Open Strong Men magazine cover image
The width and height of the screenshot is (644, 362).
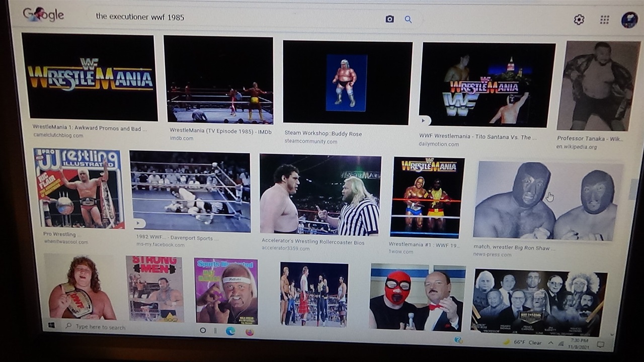pyautogui.click(x=154, y=289)
